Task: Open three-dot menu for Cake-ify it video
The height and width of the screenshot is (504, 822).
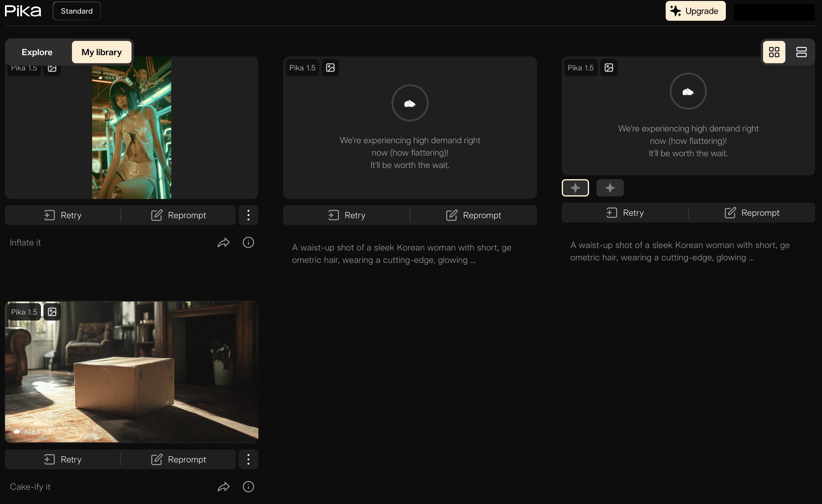Action: (248, 459)
